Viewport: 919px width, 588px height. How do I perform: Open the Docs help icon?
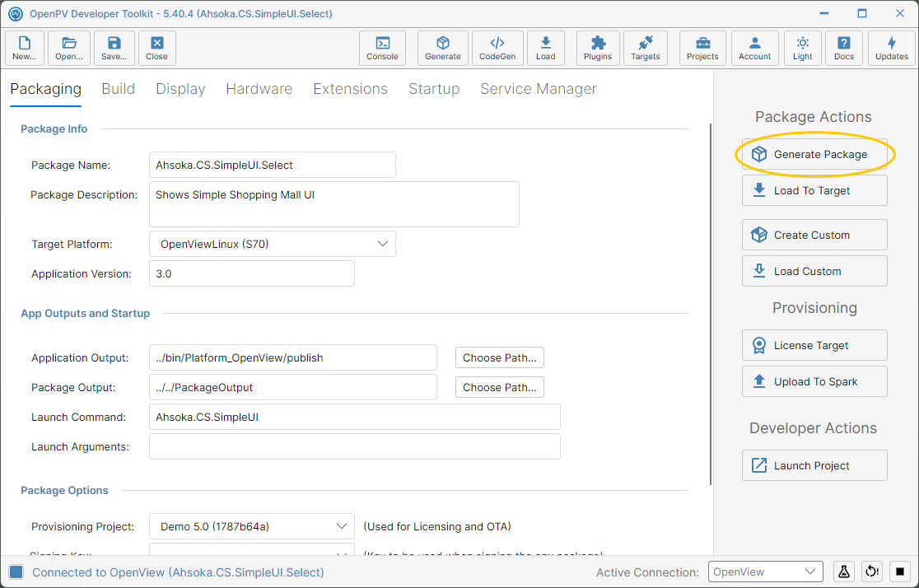(x=844, y=48)
